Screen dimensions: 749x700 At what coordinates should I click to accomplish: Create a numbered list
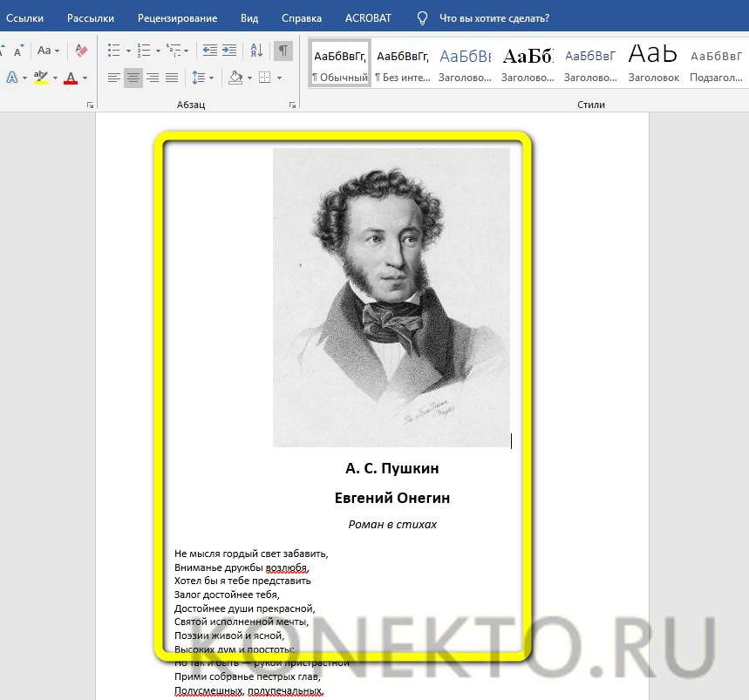[143, 51]
